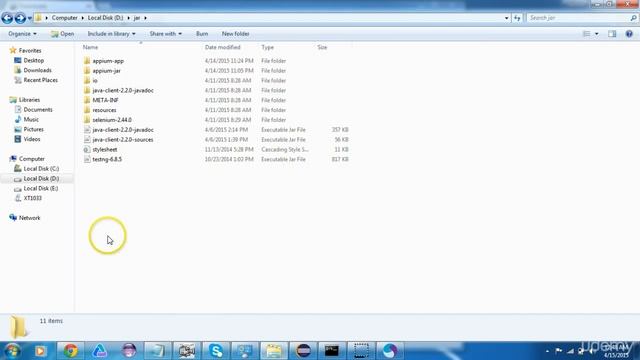
Task: Show hidden system tray icons
Action: (x=547, y=351)
